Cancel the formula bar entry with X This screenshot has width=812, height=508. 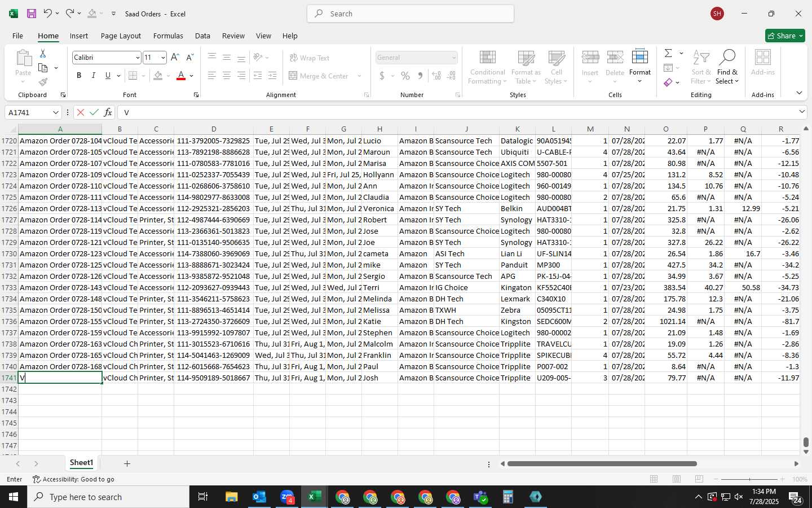81,112
